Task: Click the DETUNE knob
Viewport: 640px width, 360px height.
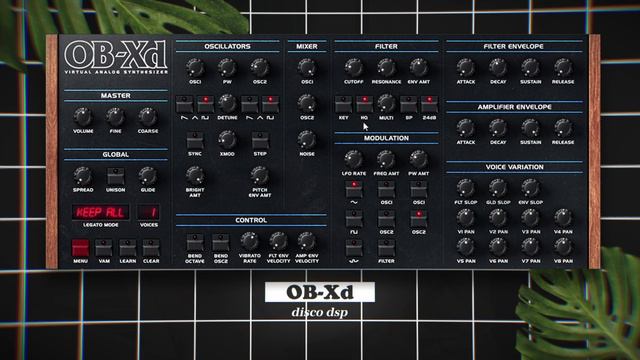Action: point(227,103)
